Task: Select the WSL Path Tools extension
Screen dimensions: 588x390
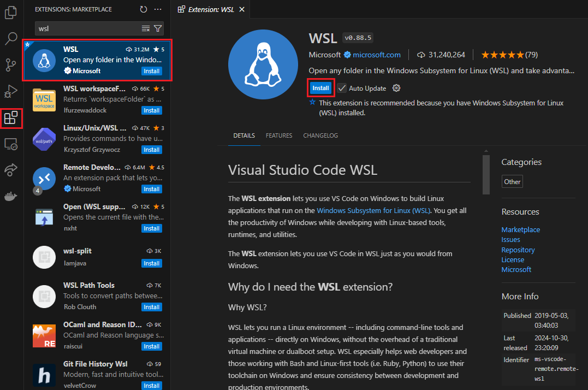Action: [x=98, y=296]
